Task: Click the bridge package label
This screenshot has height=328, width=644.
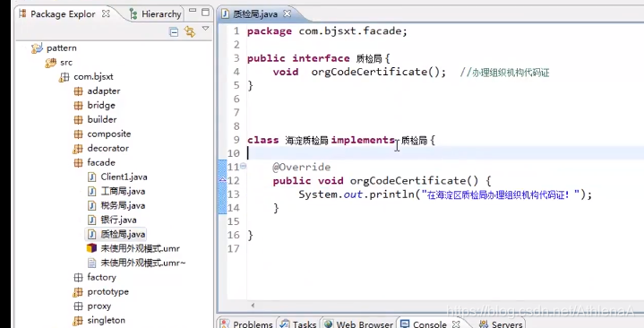Action: tap(101, 106)
